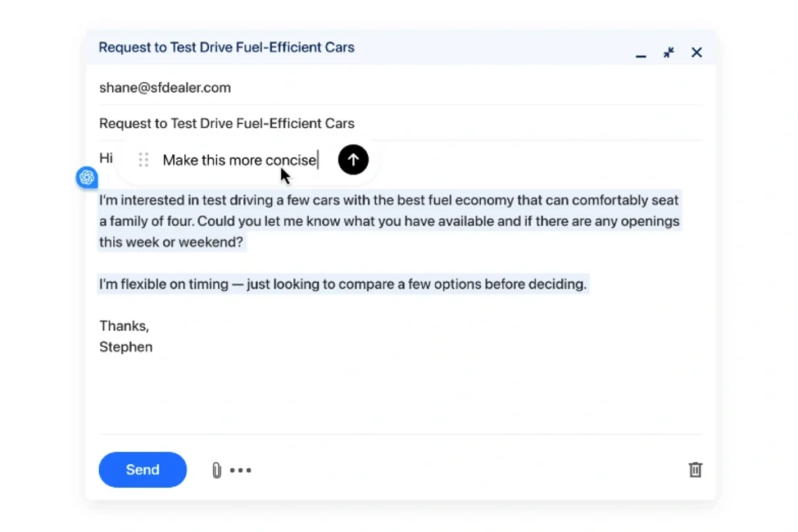Discard the draft with the trash icon
798x532 pixels.
click(x=695, y=470)
